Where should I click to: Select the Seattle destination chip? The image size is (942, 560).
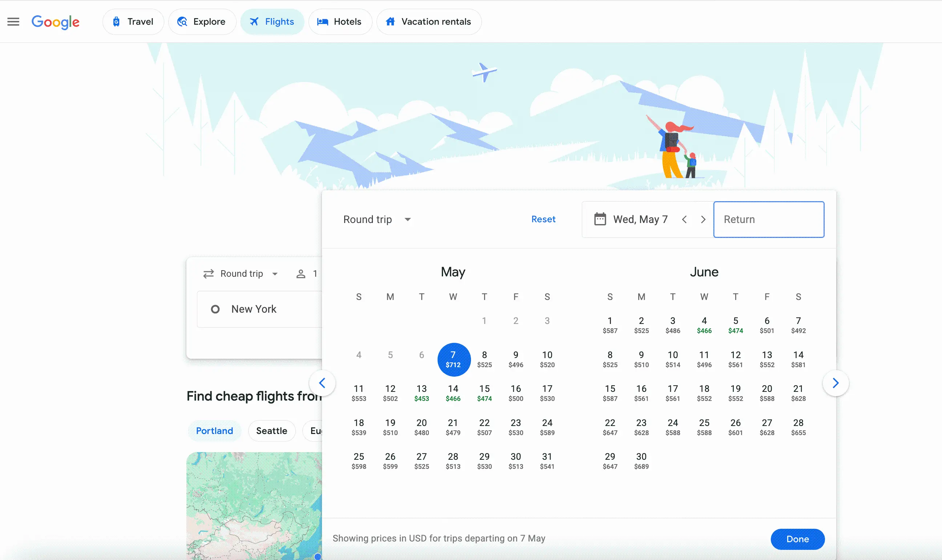(x=271, y=431)
